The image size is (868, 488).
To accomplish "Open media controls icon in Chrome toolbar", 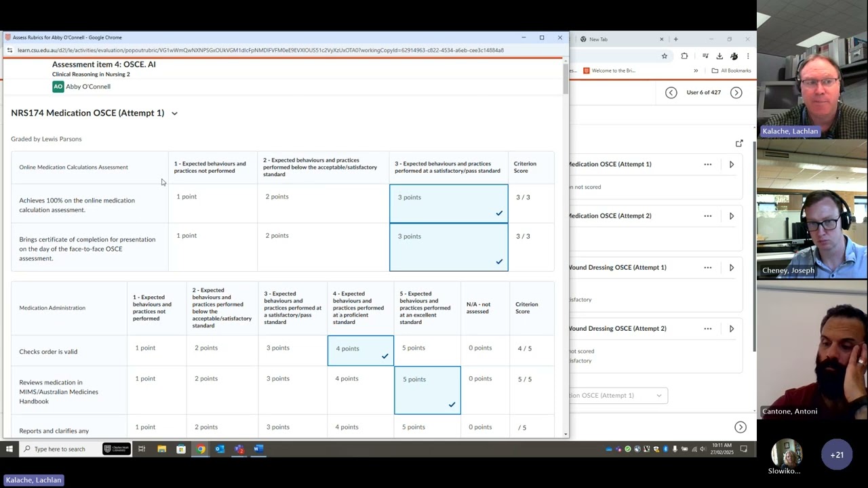I will pos(705,56).
